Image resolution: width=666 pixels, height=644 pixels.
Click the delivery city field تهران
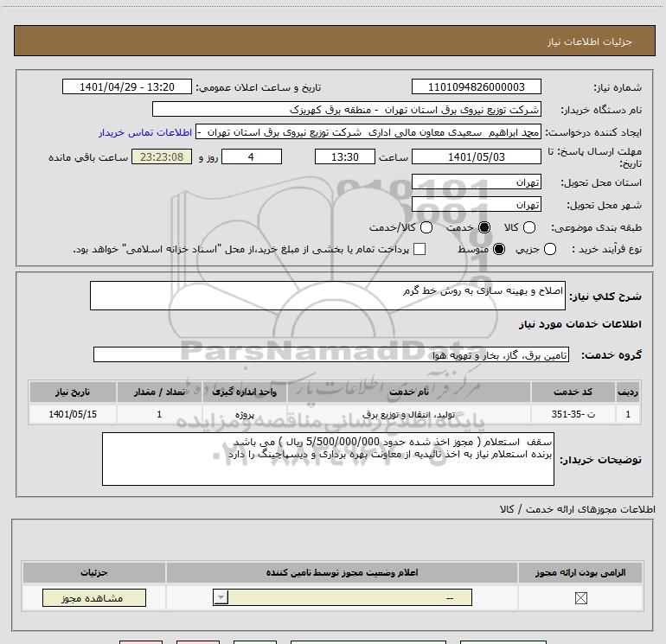pyautogui.click(x=476, y=205)
